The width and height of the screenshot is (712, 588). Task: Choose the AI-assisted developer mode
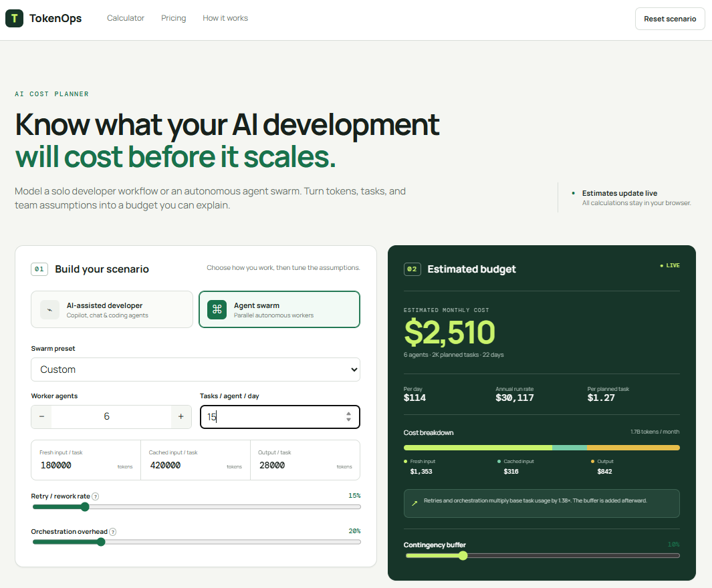(x=112, y=309)
